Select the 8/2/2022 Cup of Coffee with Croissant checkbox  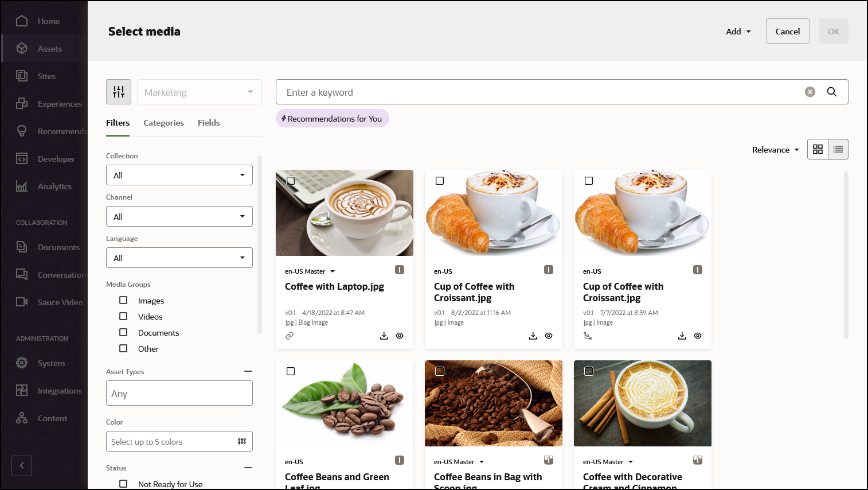440,181
